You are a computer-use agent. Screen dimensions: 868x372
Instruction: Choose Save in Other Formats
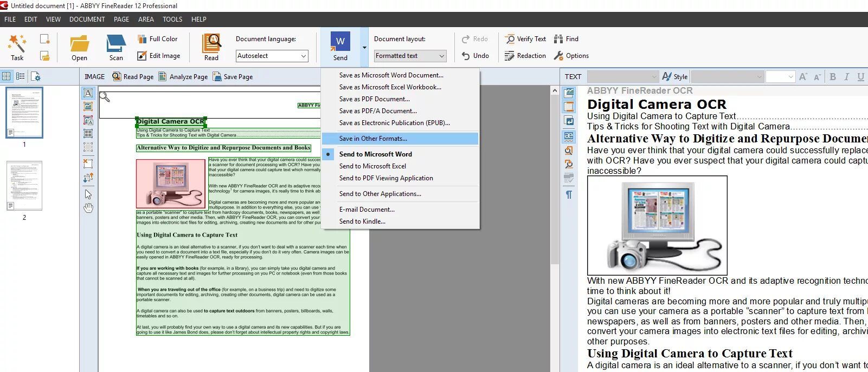coord(400,139)
